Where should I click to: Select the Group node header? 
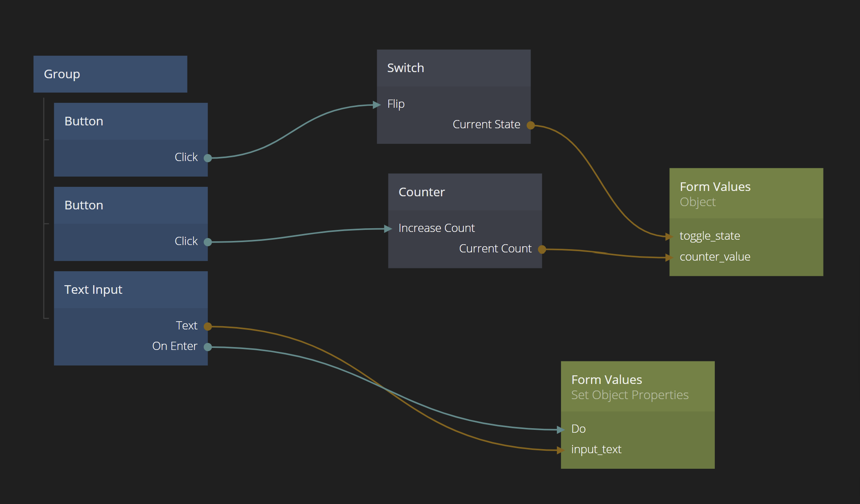pos(110,74)
